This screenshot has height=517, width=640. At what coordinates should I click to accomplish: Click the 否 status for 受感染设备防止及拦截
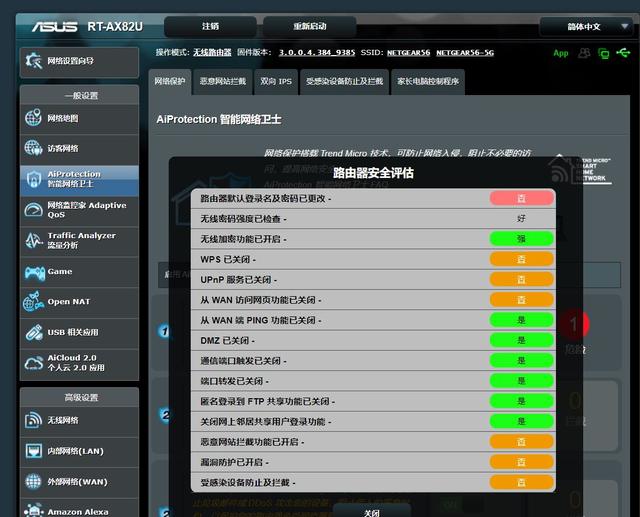click(521, 482)
